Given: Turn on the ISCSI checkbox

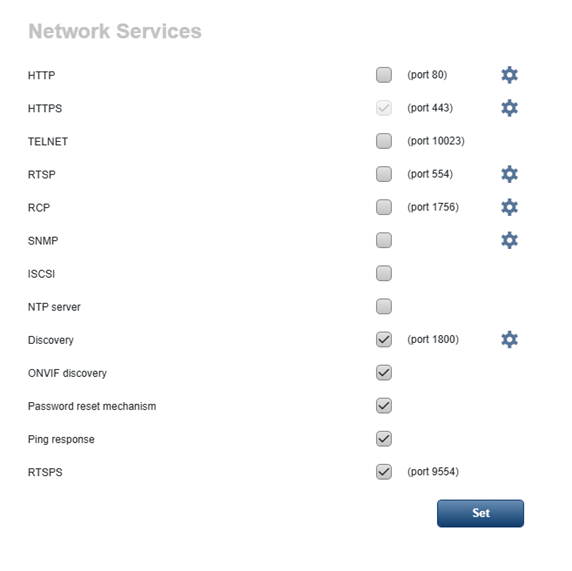Looking at the screenshot, I should point(384,273).
